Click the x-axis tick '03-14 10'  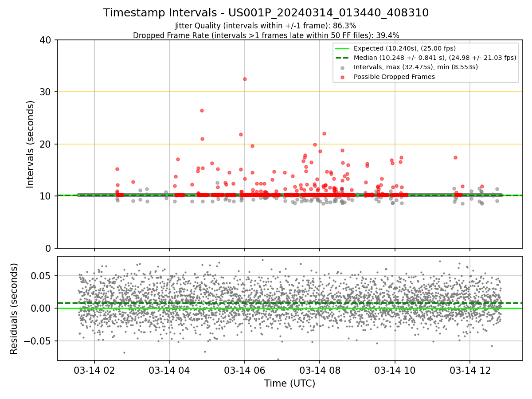tap(395, 370)
